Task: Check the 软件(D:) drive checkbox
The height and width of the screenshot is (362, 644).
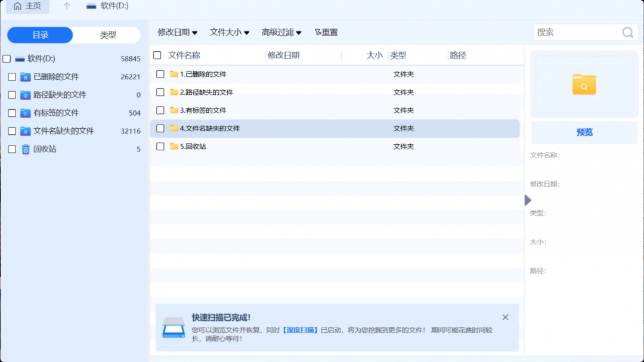Action: tap(7, 59)
